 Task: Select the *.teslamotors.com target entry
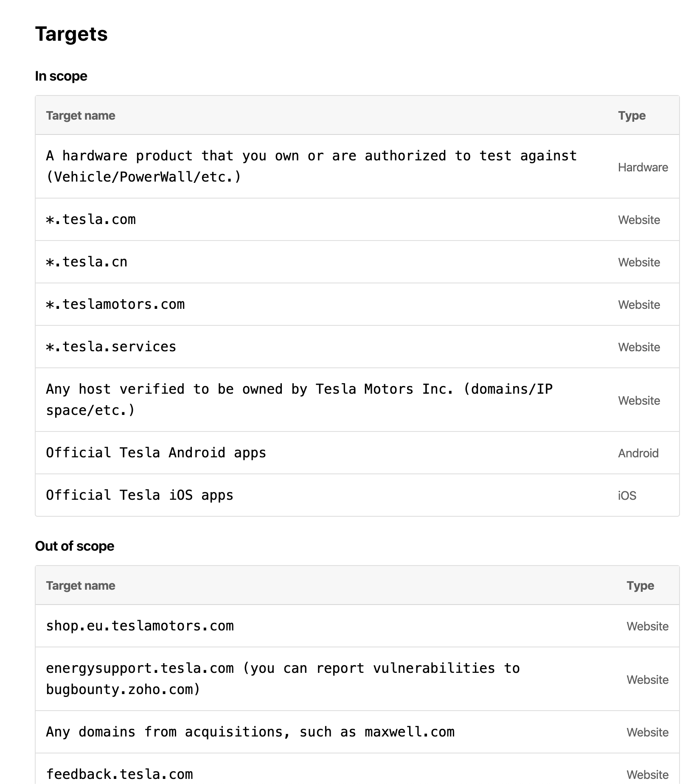(x=115, y=304)
